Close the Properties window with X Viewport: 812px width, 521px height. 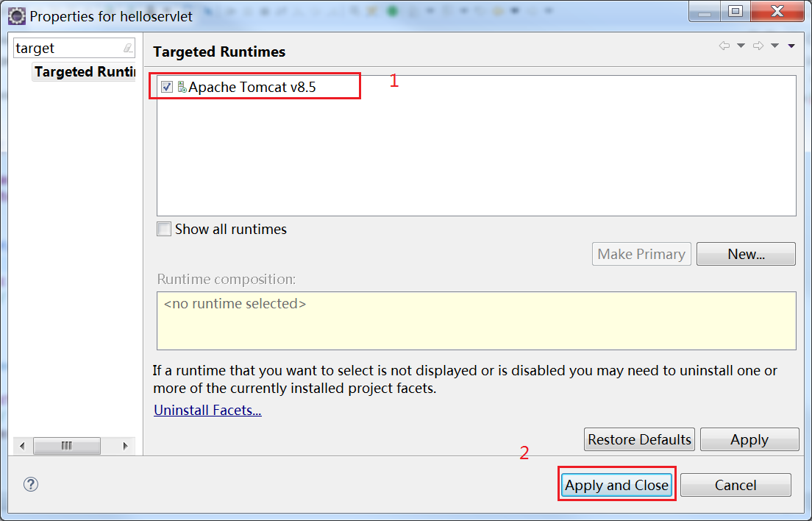(777, 11)
